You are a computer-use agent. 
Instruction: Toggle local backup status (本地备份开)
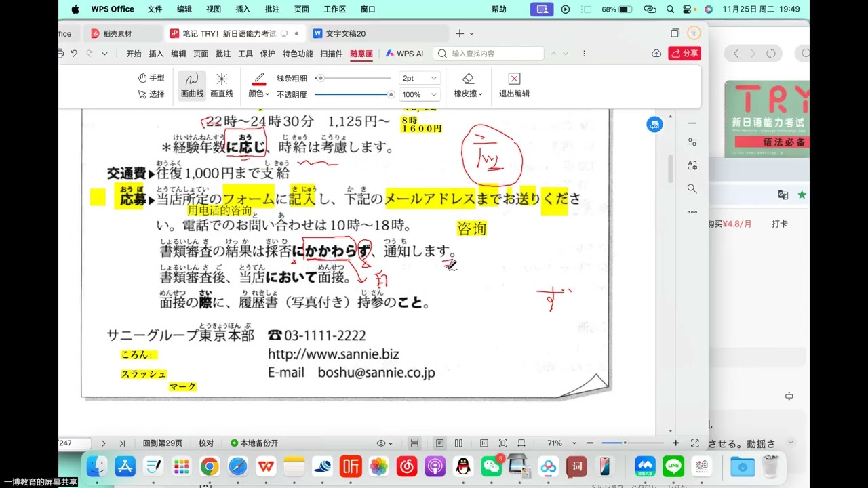(254, 443)
